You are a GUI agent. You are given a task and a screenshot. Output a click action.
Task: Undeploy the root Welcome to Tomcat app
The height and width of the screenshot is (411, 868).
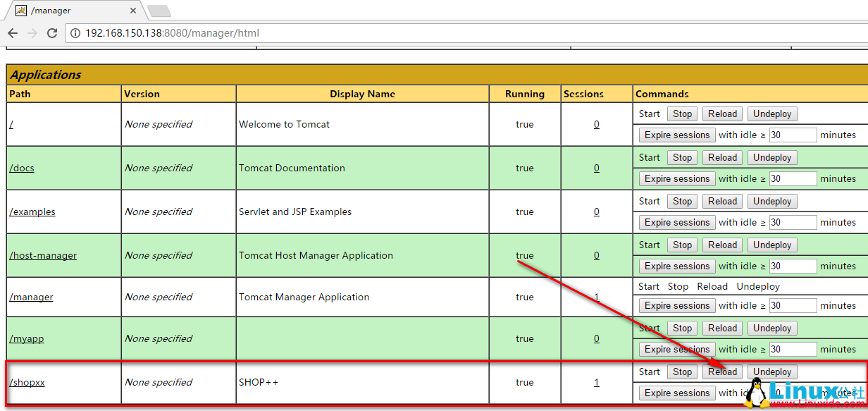772,114
